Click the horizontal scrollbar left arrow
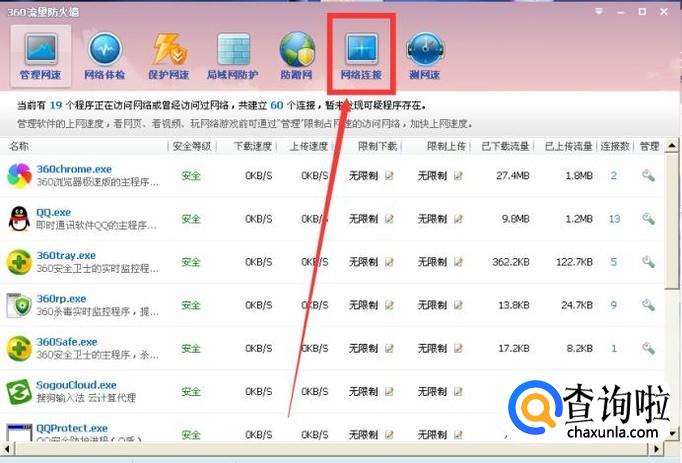682x463 pixels. click(x=6, y=448)
